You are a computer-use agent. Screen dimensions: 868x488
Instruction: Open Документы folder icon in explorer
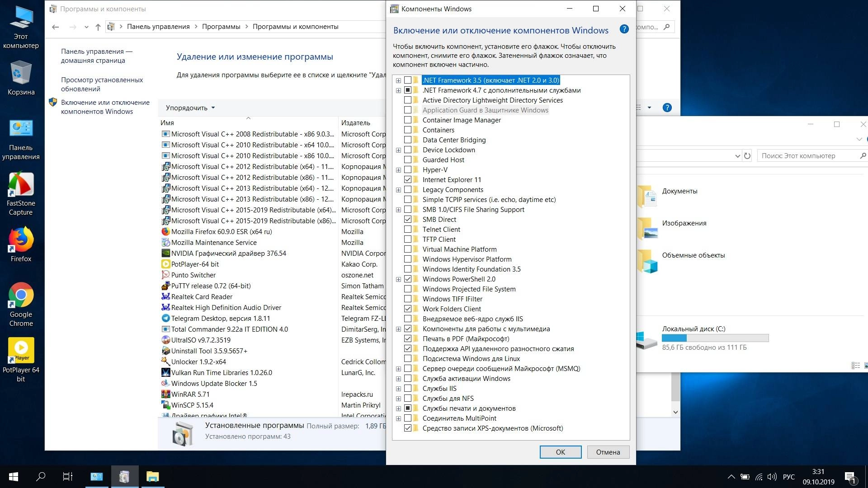click(x=646, y=196)
